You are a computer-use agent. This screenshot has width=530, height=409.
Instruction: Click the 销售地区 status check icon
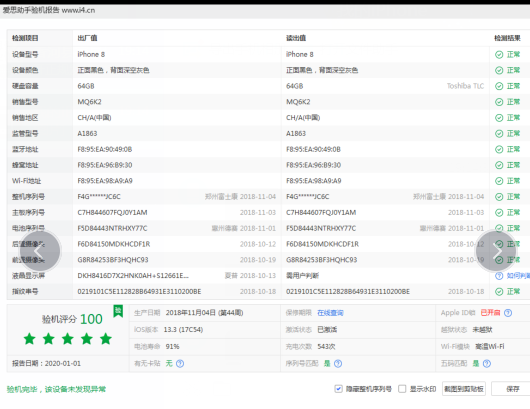click(x=499, y=118)
